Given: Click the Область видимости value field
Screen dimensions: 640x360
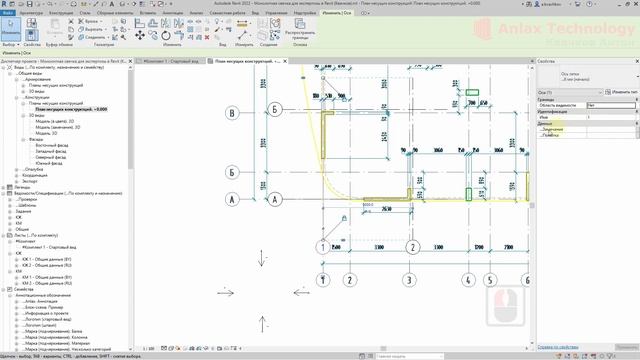Looking at the screenshot, I should [611, 105].
